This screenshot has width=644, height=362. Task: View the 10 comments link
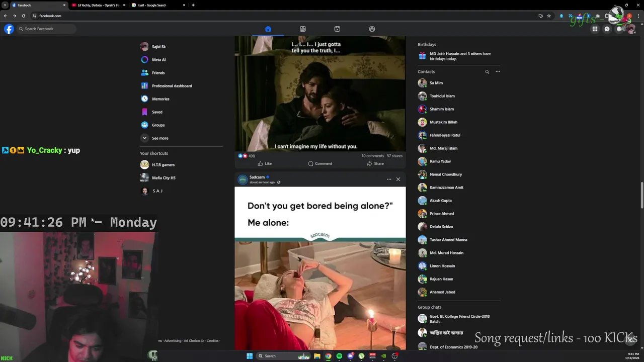point(372,156)
